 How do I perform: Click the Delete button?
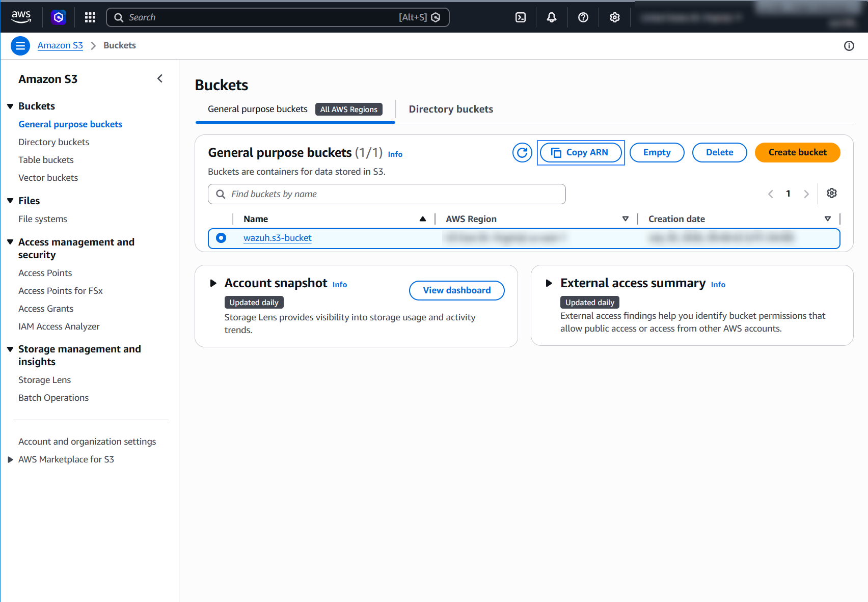pos(719,152)
